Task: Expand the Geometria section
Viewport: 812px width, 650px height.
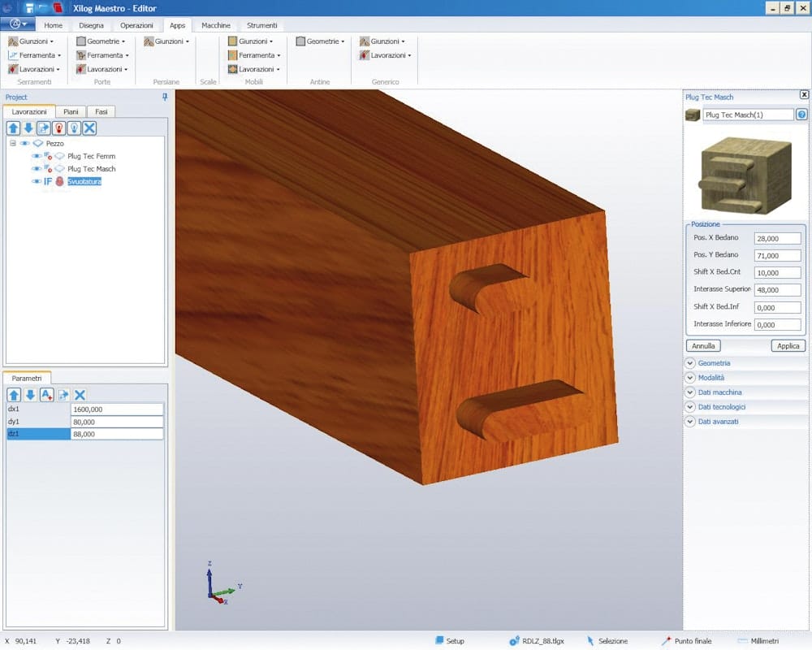Action: 690,363
